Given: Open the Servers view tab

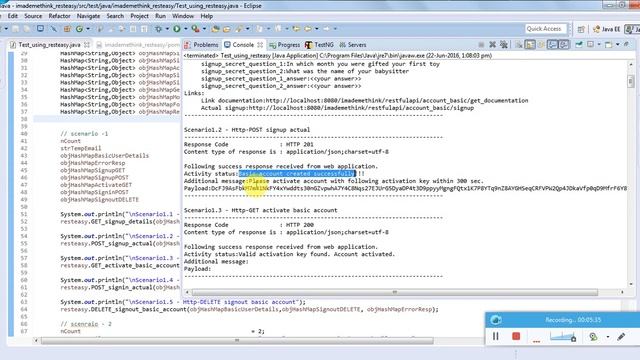Looking at the screenshot, I should [353, 44].
